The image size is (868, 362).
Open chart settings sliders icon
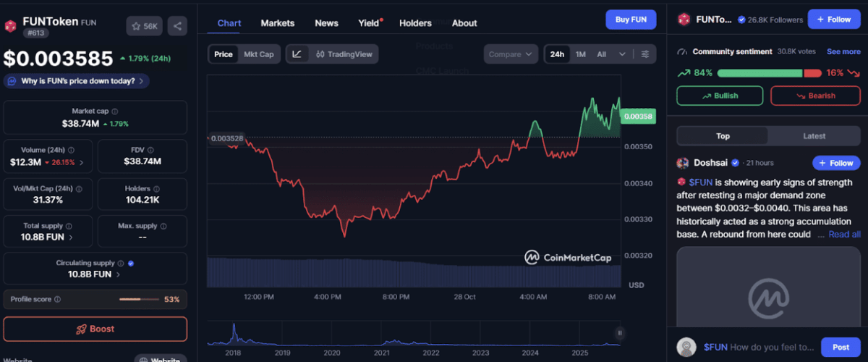(x=645, y=54)
